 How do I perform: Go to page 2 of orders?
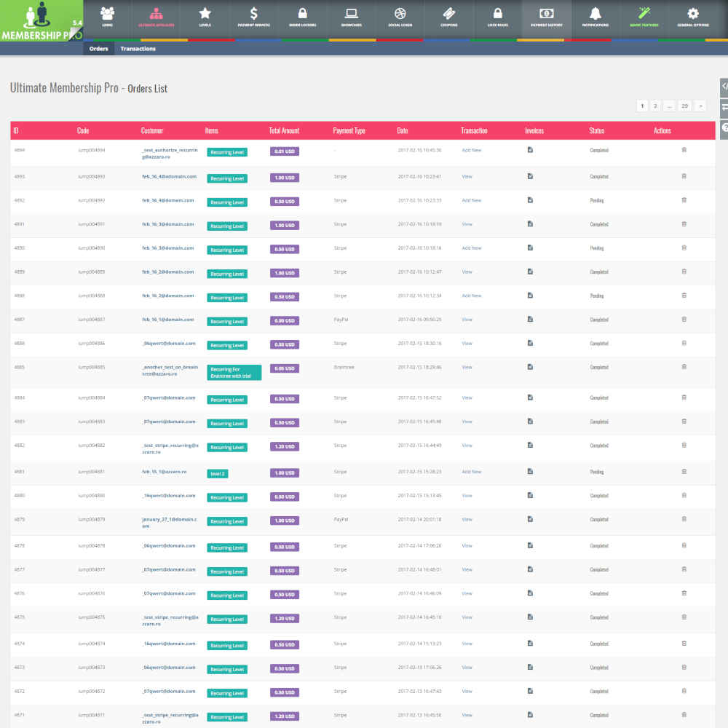point(655,106)
